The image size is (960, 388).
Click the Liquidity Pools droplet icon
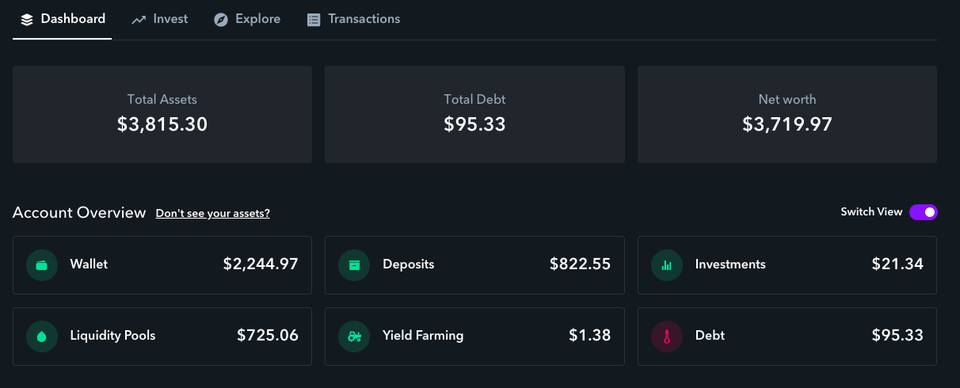pyautogui.click(x=42, y=336)
